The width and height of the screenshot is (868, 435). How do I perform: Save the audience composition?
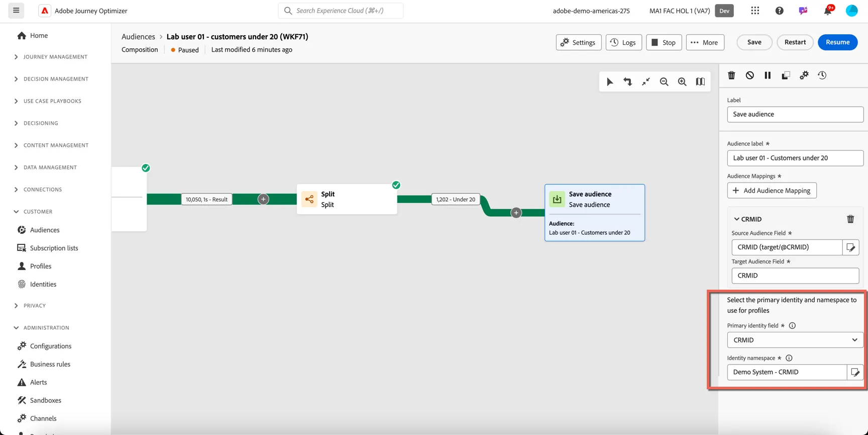click(x=754, y=42)
